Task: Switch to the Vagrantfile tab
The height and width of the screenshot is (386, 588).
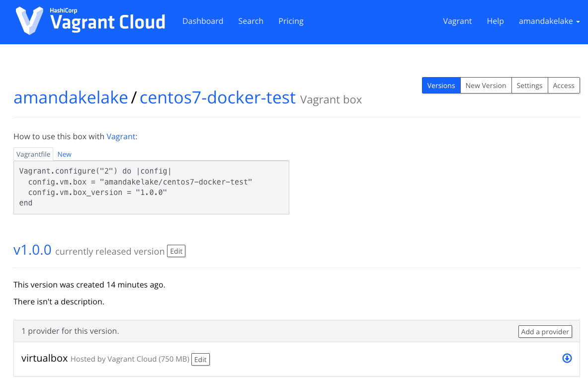Action: click(33, 154)
